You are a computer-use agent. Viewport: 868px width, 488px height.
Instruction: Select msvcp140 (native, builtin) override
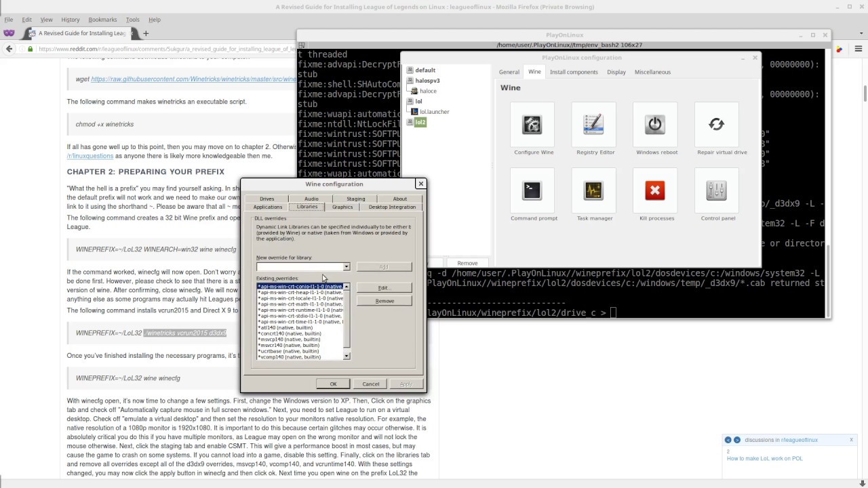[x=300, y=340]
